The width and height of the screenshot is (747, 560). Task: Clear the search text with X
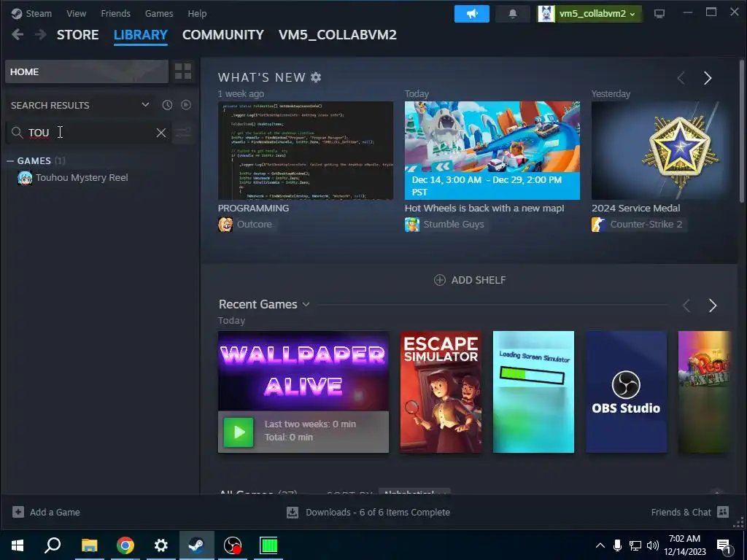coord(161,133)
